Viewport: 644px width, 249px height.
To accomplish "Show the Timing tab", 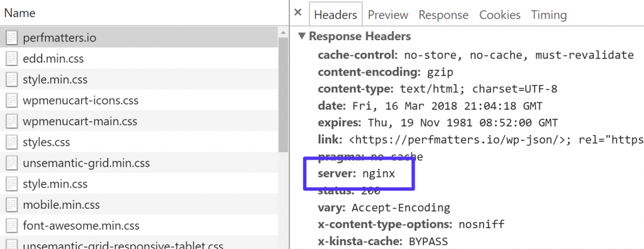I will pos(548,15).
